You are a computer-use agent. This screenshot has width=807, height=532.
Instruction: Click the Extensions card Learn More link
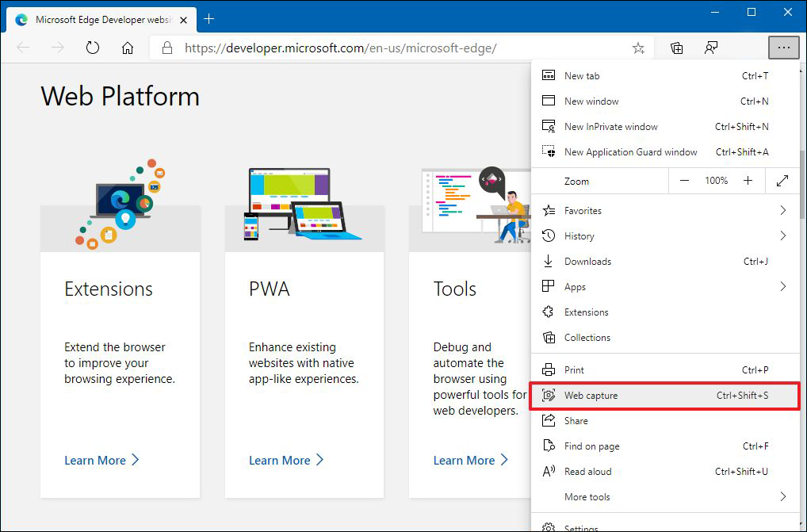tap(101, 460)
